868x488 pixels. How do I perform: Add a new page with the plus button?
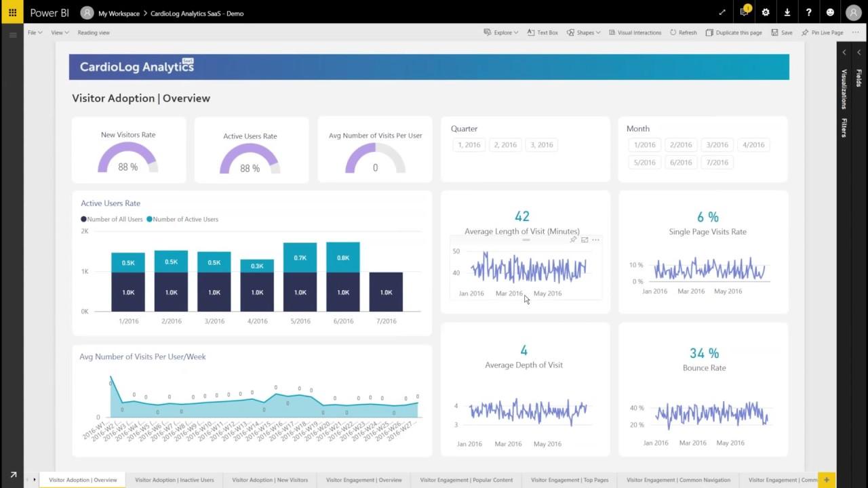[826, 480]
